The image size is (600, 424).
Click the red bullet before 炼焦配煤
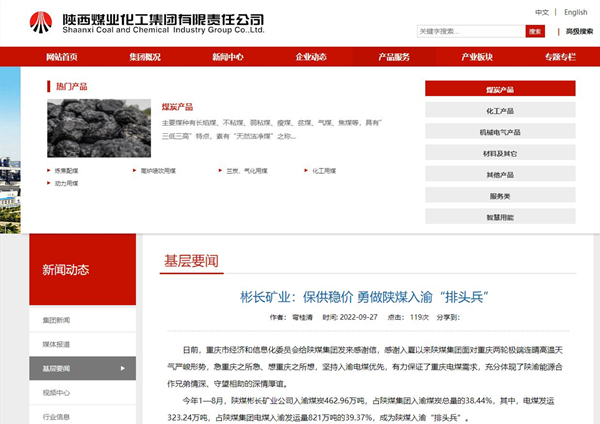click(x=49, y=171)
